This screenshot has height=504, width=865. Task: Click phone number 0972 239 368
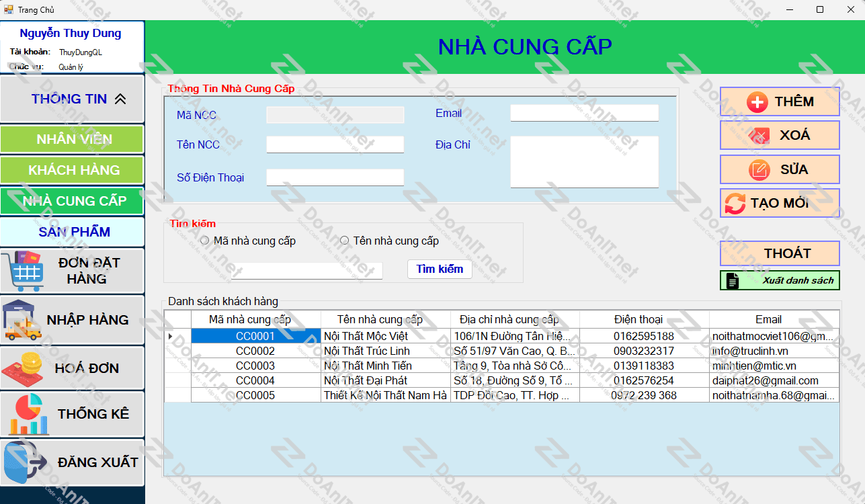click(x=644, y=395)
